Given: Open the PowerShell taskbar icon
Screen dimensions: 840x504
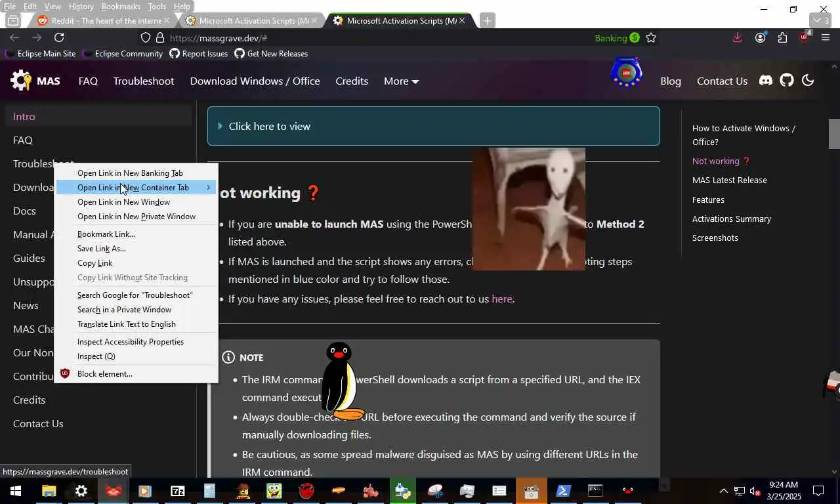Looking at the screenshot, I should 563,491.
